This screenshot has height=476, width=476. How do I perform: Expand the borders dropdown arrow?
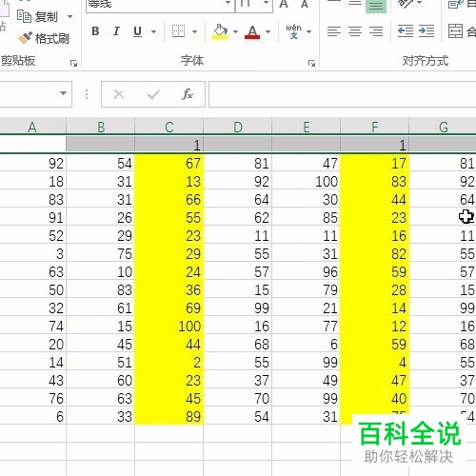pos(194,31)
